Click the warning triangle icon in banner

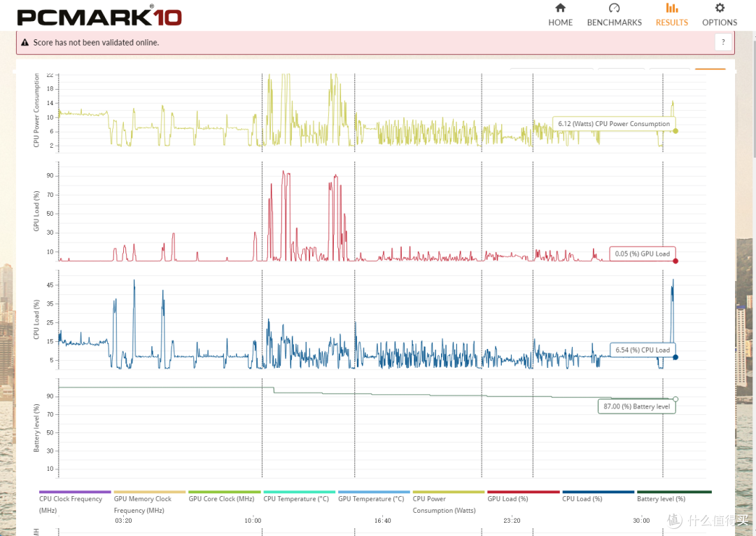tap(25, 43)
